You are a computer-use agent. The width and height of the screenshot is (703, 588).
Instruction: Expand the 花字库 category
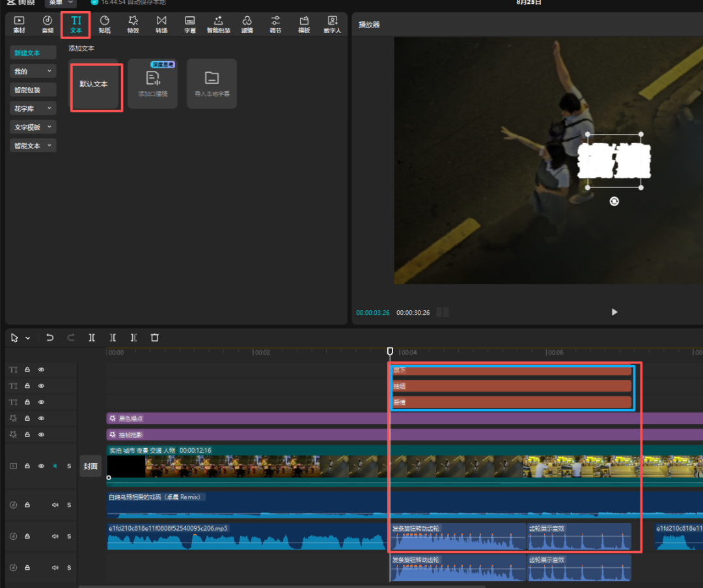click(33, 108)
